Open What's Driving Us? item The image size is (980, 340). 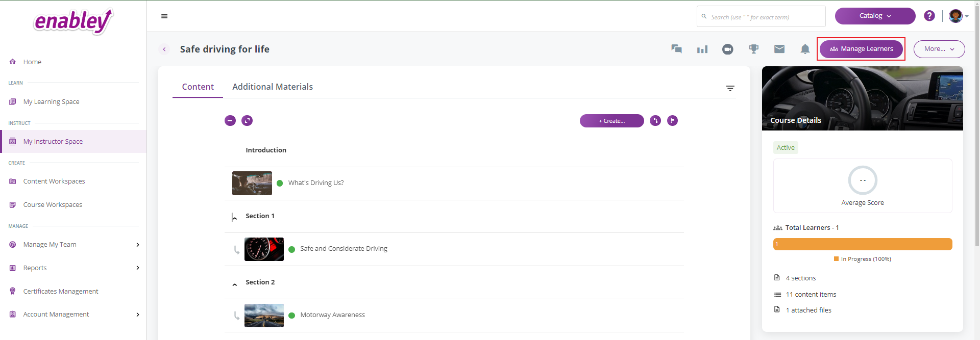[316, 183]
